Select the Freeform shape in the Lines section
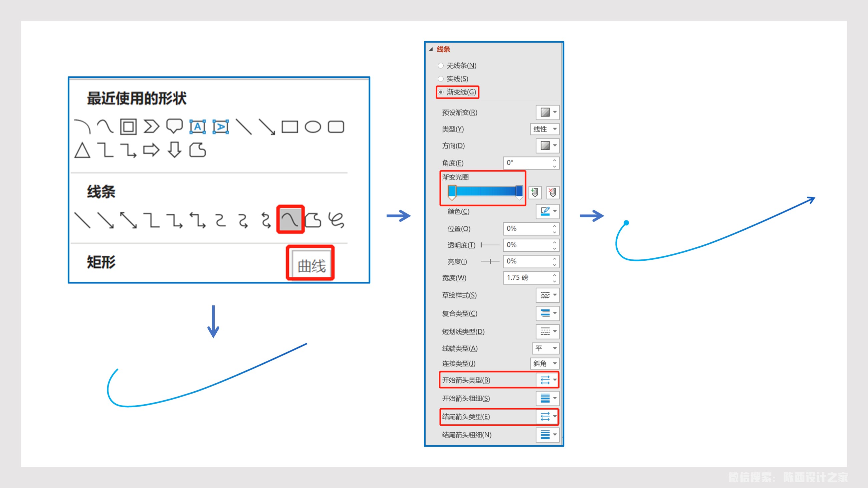This screenshot has height=488, width=868. (x=313, y=220)
